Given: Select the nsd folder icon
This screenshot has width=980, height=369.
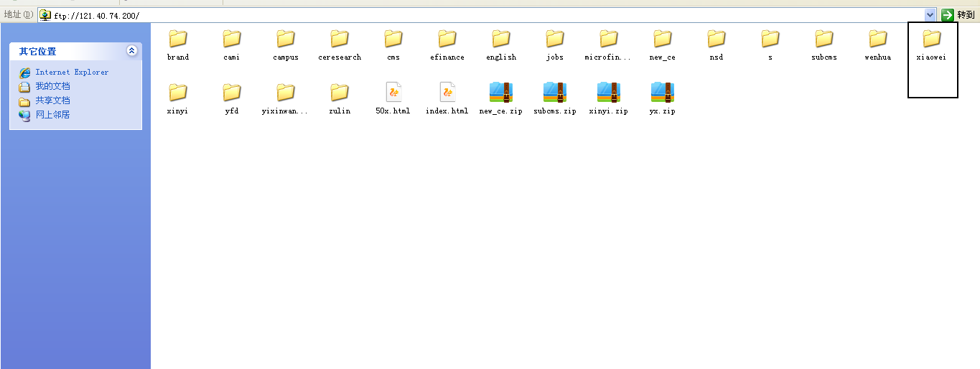Looking at the screenshot, I should coord(717,39).
